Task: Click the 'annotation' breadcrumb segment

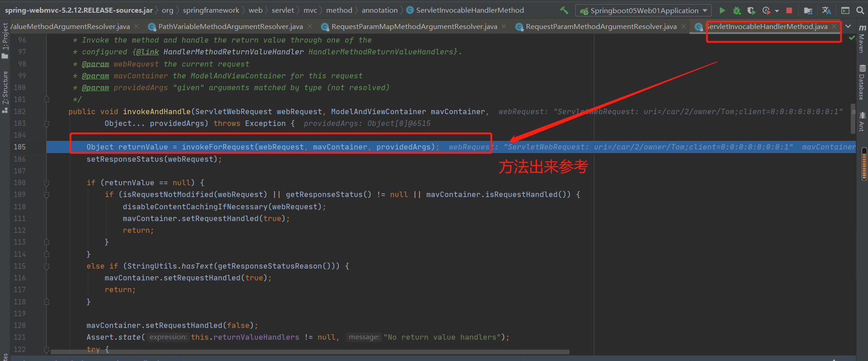Action: [x=380, y=10]
